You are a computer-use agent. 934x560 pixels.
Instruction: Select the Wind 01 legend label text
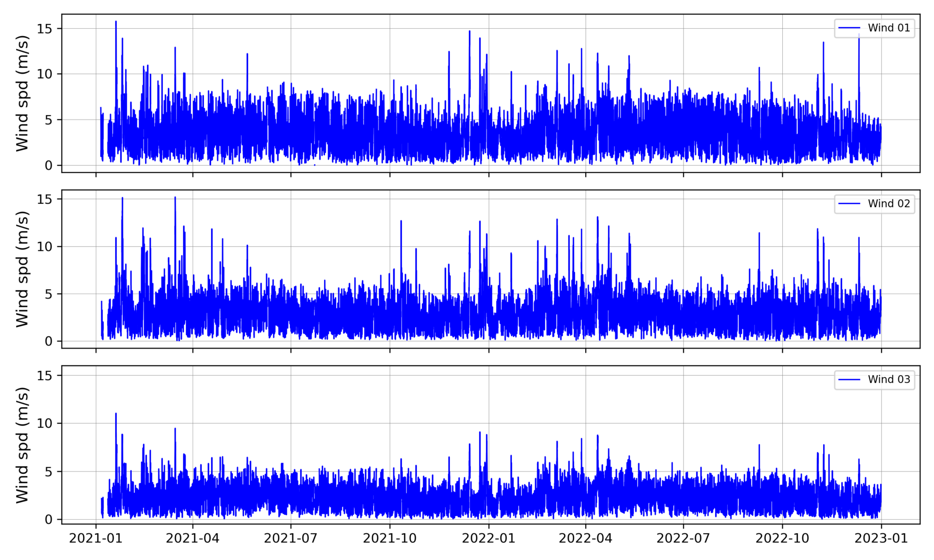point(889,28)
